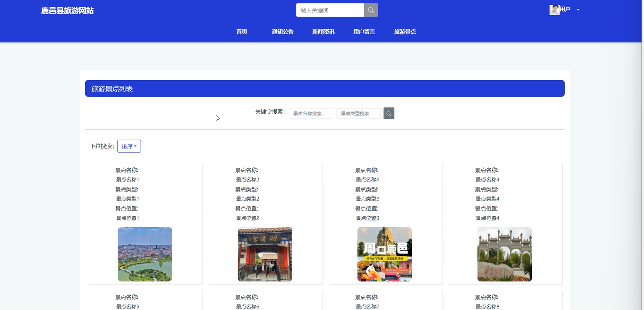Click the 鹿邑县旅游网站 site title

pyautogui.click(x=68, y=11)
